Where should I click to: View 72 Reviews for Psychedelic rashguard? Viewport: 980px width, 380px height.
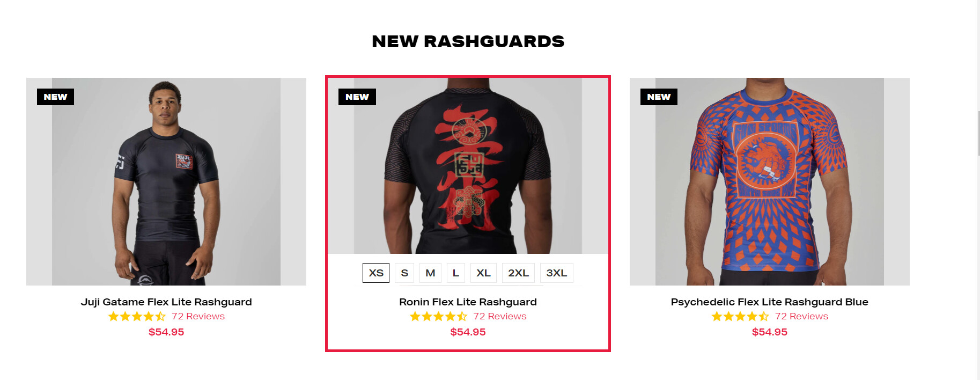click(x=801, y=317)
